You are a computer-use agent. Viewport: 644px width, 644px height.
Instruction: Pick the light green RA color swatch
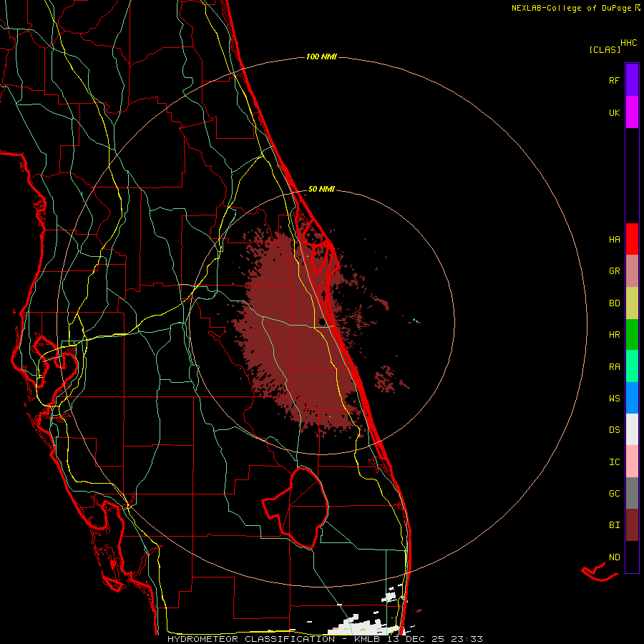(x=632, y=366)
